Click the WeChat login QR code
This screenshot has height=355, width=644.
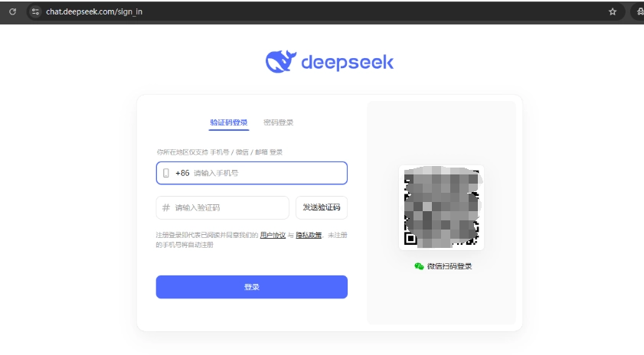[x=441, y=207]
